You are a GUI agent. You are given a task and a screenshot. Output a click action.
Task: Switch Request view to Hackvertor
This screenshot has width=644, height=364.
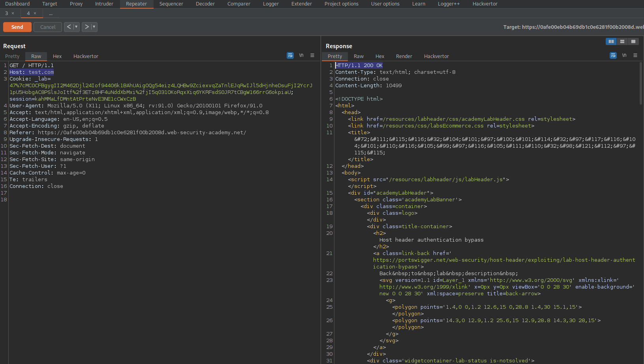86,56
